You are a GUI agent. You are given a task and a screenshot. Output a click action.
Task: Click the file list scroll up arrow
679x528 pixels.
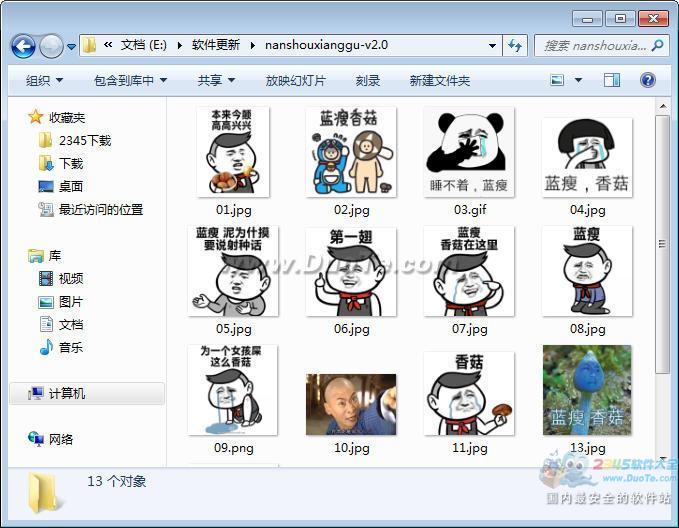(x=663, y=106)
